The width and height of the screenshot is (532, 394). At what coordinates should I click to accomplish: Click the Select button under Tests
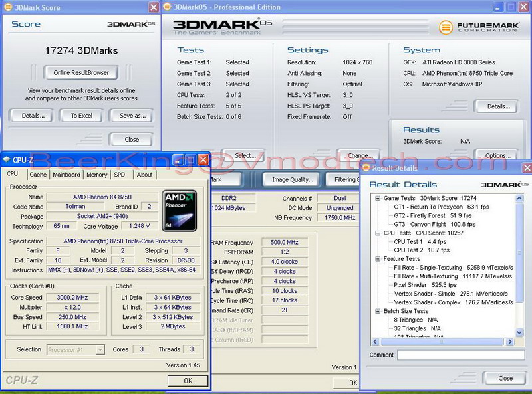click(x=244, y=155)
